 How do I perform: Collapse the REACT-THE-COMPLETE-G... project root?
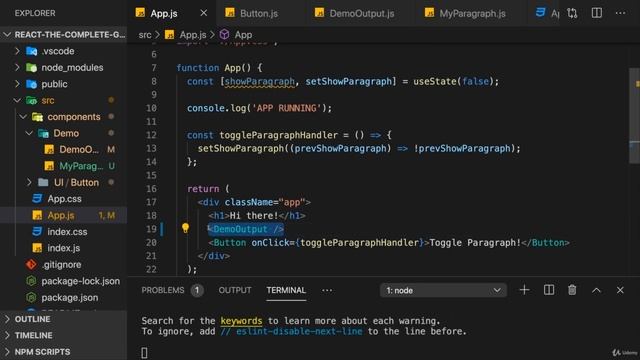click(65, 35)
